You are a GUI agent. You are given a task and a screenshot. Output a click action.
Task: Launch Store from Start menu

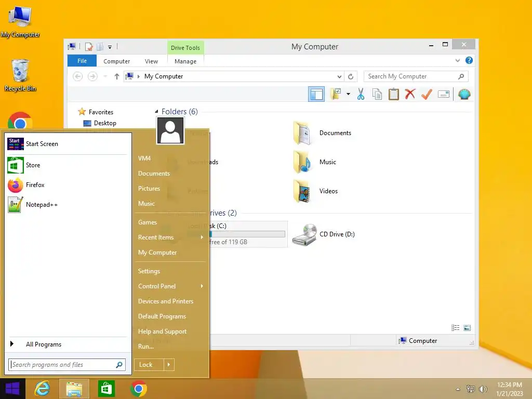67,165
